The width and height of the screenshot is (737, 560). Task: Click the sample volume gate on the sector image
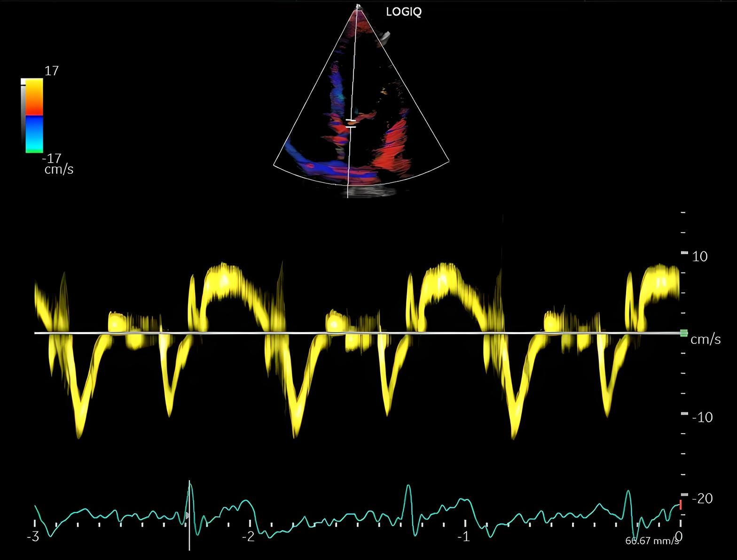(x=351, y=124)
